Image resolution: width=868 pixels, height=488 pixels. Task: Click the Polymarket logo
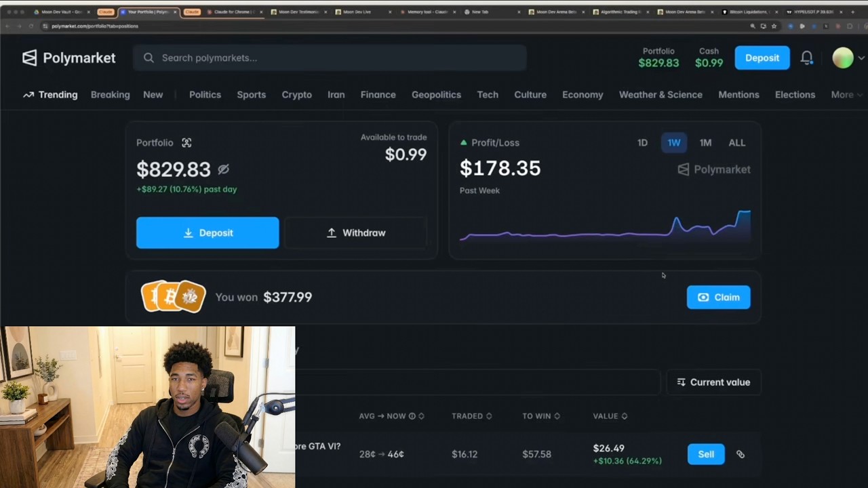coord(68,58)
